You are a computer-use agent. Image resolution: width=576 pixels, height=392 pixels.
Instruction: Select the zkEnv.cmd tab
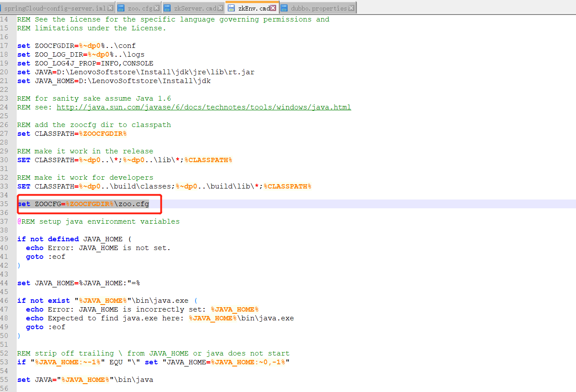(252, 7)
